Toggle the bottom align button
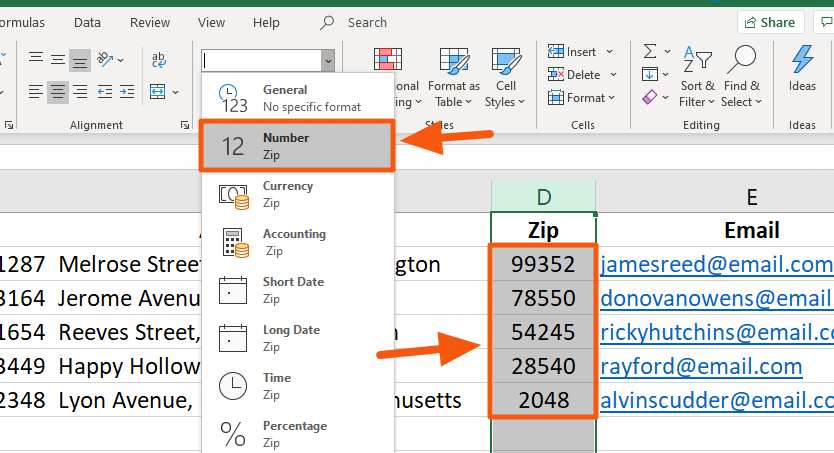The width and height of the screenshot is (834, 453). [x=80, y=61]
